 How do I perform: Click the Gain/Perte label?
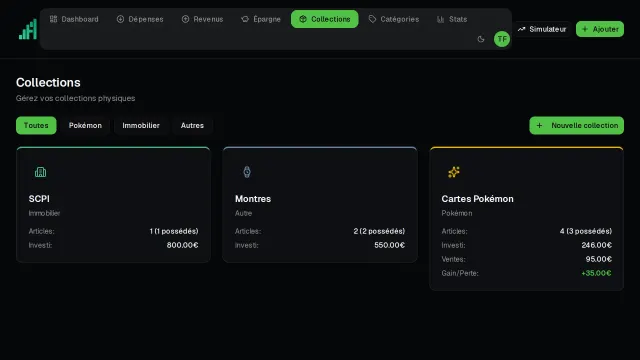coord(460,273)
